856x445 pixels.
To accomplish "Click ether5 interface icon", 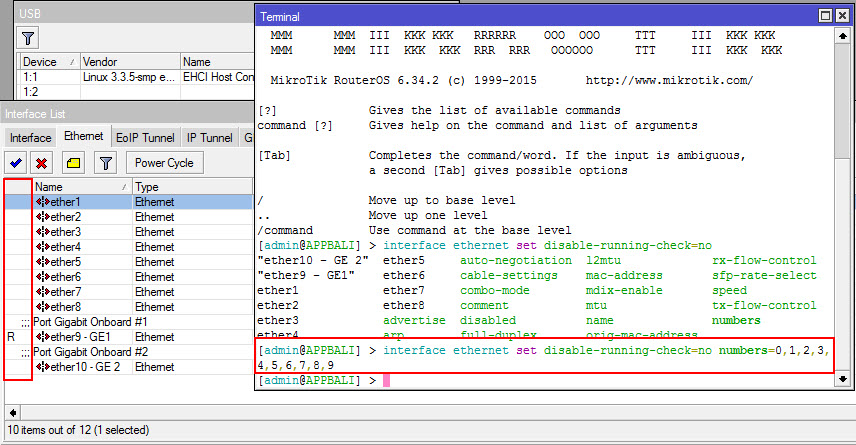I will [x=43, y=262].
